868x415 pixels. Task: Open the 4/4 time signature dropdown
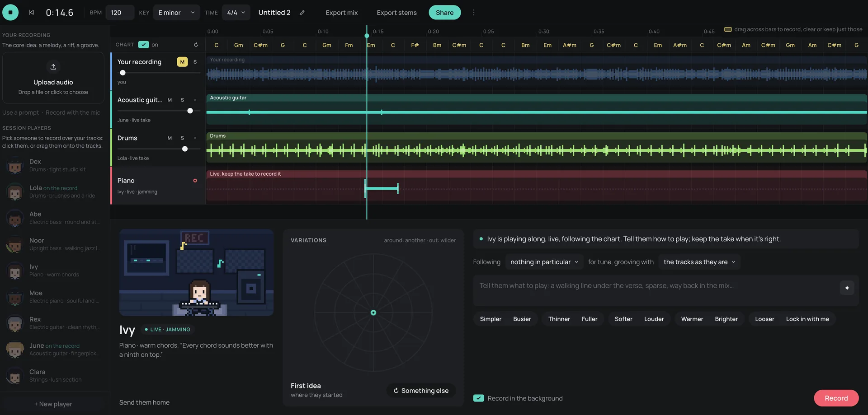[236, 13]
